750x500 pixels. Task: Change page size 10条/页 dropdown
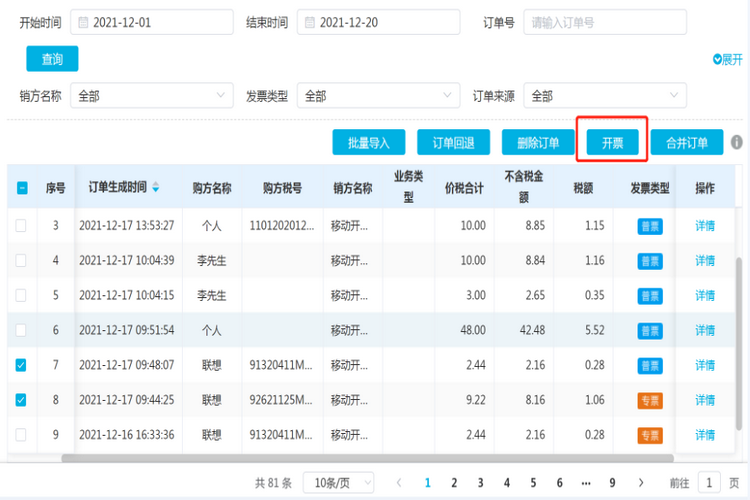(338, 482)
